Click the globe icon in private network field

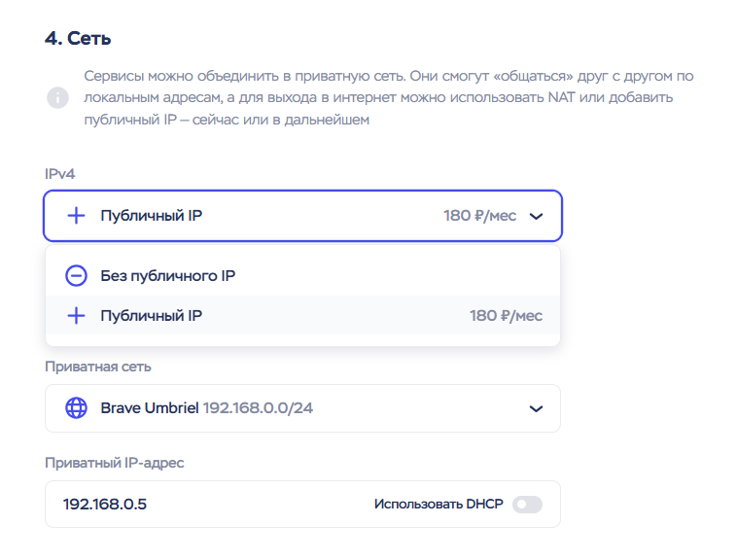76,408
